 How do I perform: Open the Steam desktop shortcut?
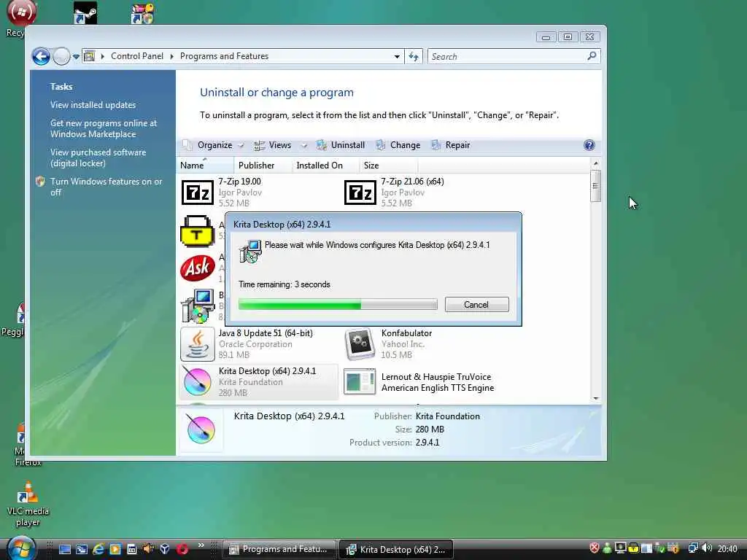85,13
